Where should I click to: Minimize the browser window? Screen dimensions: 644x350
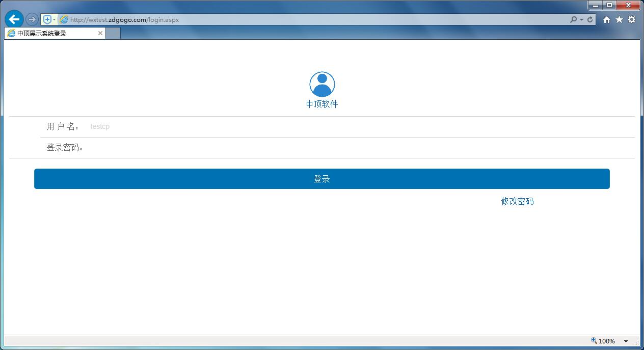coord(596,5)
